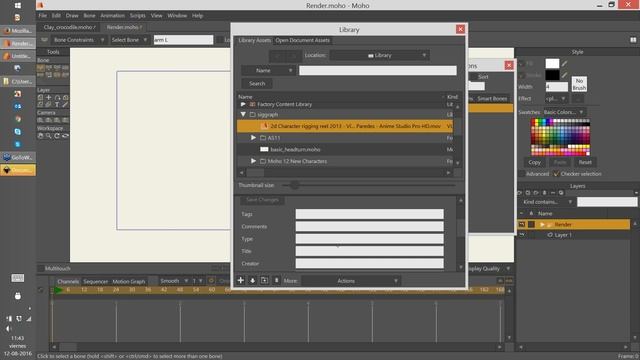640x360 pixels.
Task: Click the Duplicate Layer icon in Layers panel
Action: 528,193
